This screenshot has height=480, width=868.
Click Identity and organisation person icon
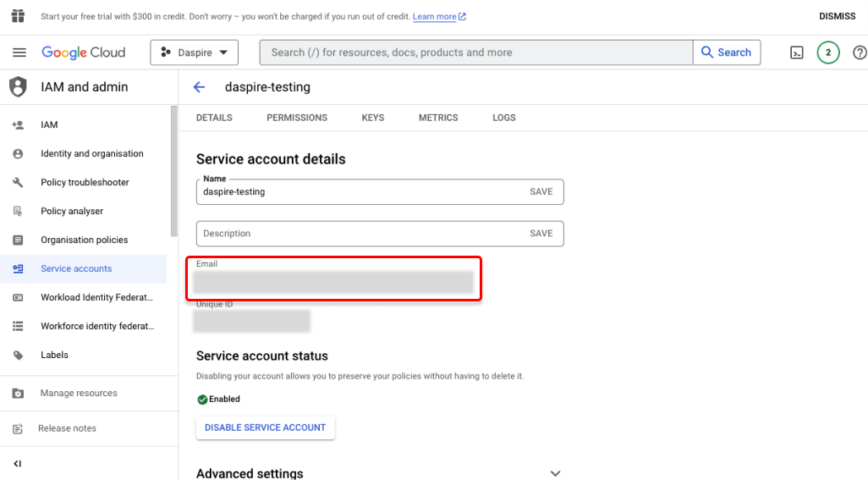18,154
